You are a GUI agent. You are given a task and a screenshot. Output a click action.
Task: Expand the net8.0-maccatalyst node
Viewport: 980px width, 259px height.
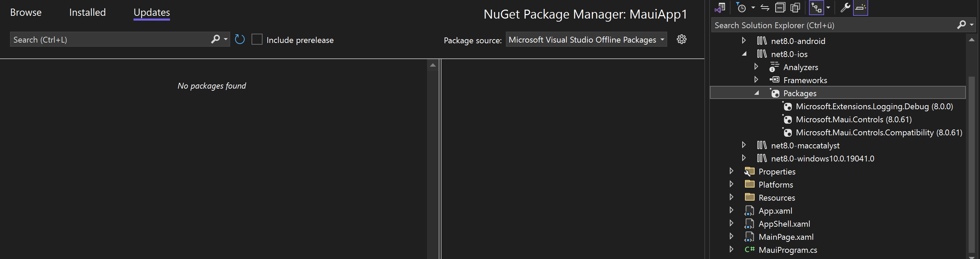click(x=743, y=145)
